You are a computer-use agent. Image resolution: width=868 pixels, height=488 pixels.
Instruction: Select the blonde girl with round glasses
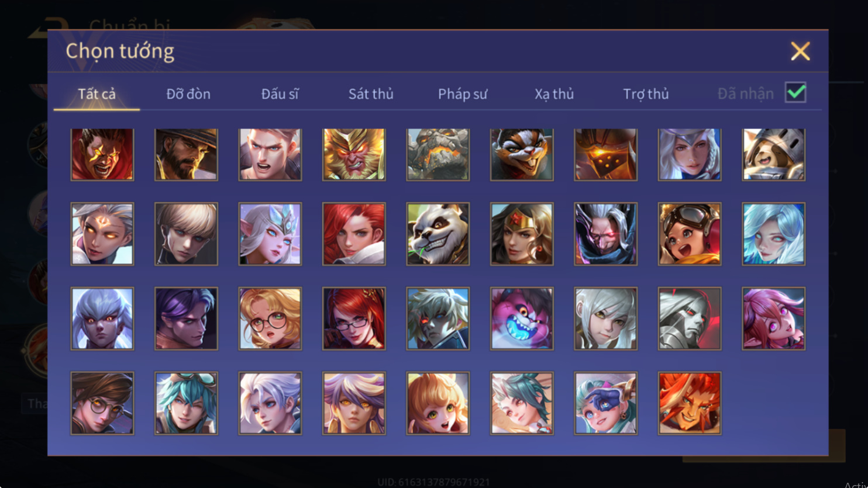[x=270, y=319]
